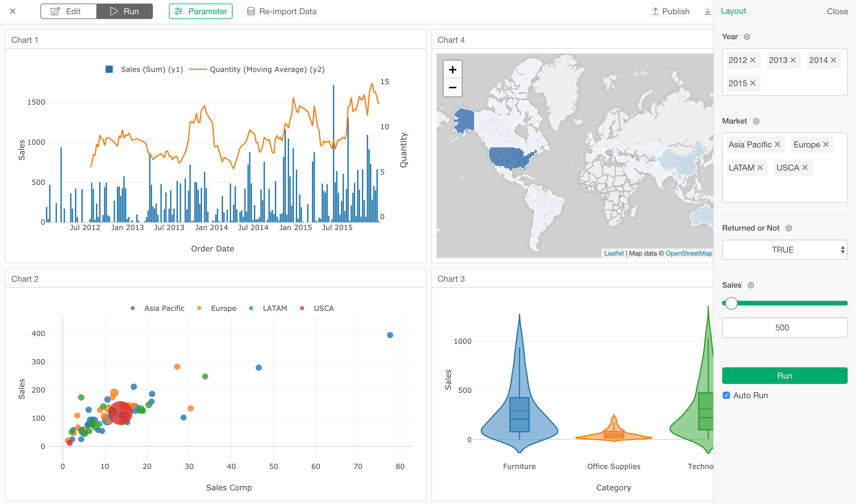856x504 pixels.
Task: Click the Edit mode pencil icon
Action: (55, 11)
